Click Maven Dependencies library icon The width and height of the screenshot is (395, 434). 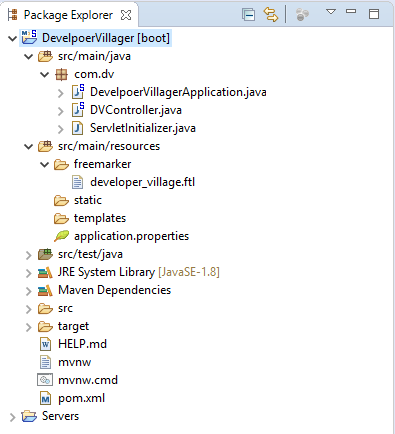point(45,290)
